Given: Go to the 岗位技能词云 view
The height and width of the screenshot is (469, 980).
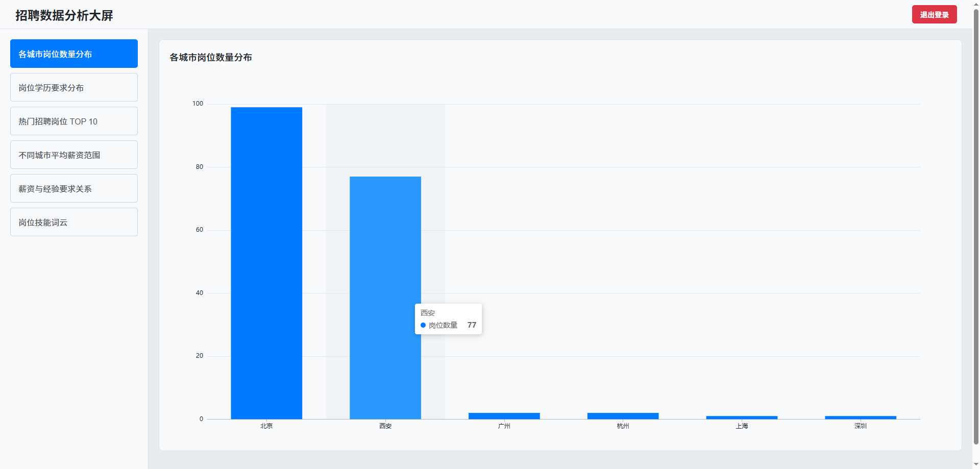Looking at the screenshot, I should pos(74,222).
